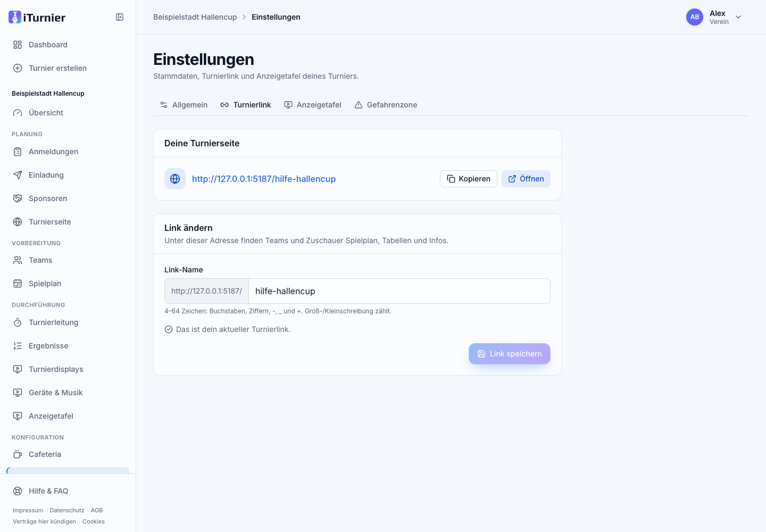
Task: Click the globe icon beside tournament URL
Action: (x=175, y=179)
